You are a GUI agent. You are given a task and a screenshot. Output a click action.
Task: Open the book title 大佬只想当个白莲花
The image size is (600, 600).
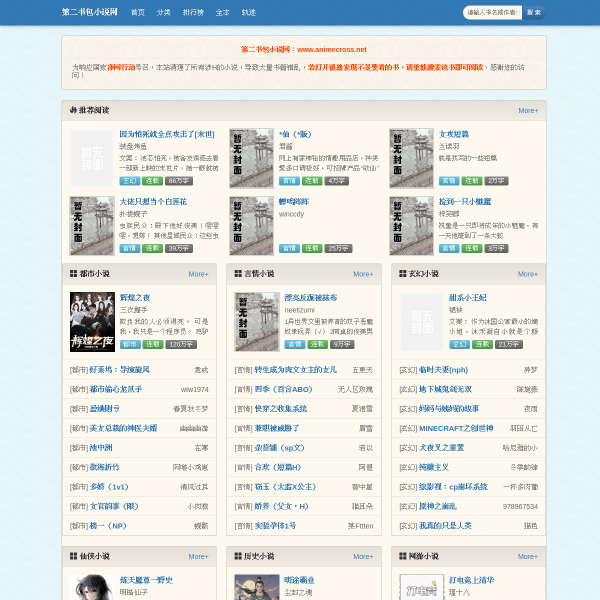[153, 202]
